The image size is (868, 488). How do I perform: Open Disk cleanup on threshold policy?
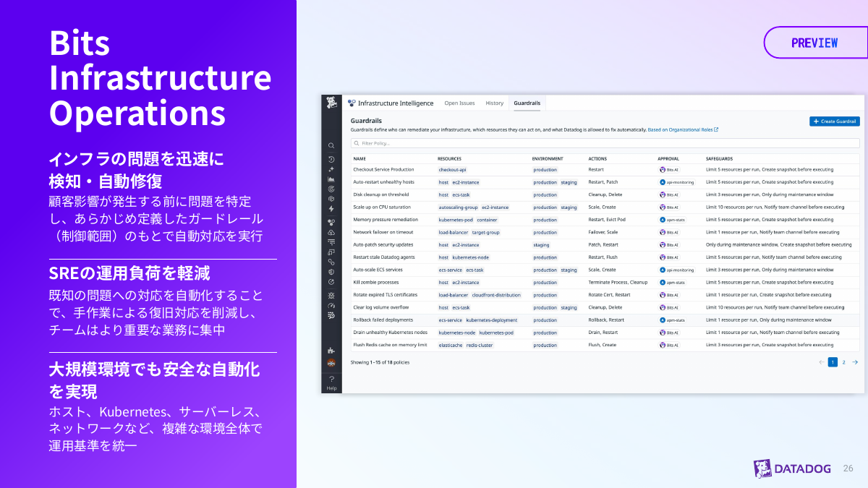380,194
